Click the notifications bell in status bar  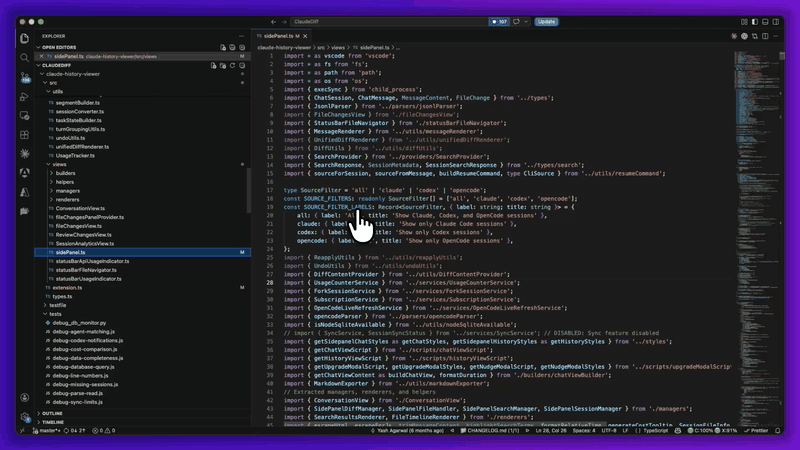778,431
